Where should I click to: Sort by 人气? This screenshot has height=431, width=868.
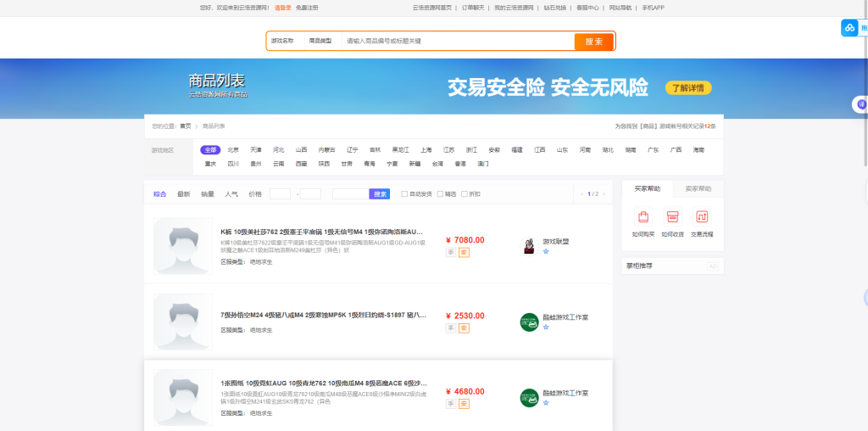point(231,194)
